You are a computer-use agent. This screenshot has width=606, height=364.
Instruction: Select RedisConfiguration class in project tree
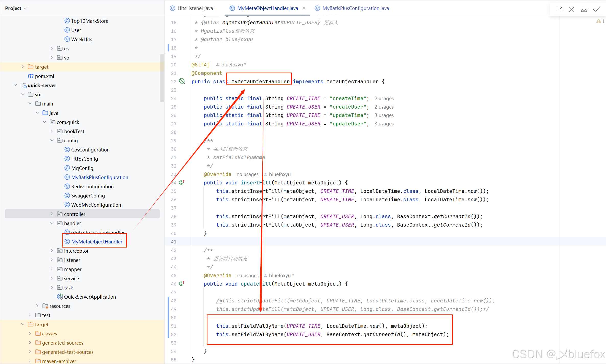point(92,186)
